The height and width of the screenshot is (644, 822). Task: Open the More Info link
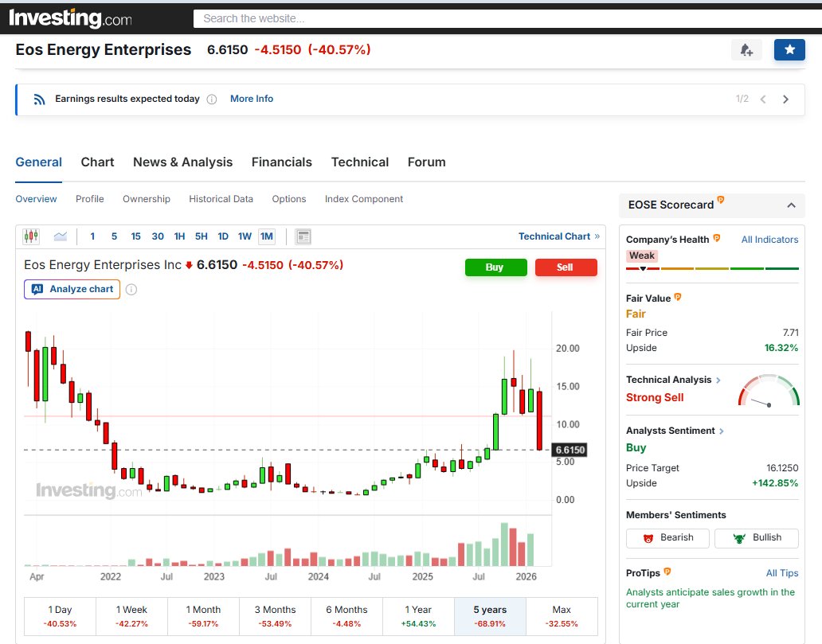click(252, 99)
